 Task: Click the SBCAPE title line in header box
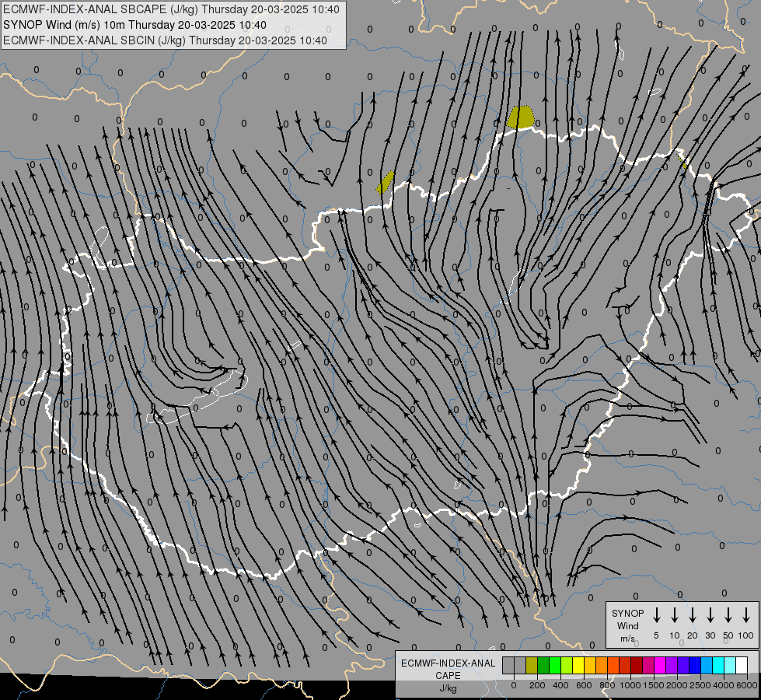click(x=171, y=9)
